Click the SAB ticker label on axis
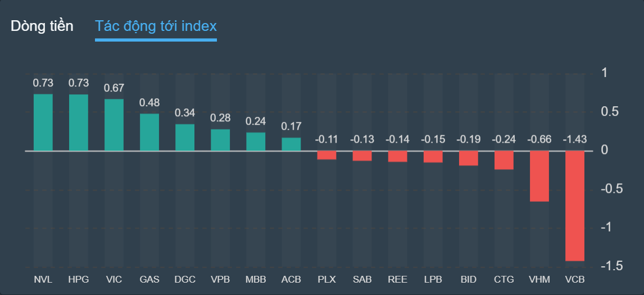Screen dimensions: 644x295 point(362,279)
